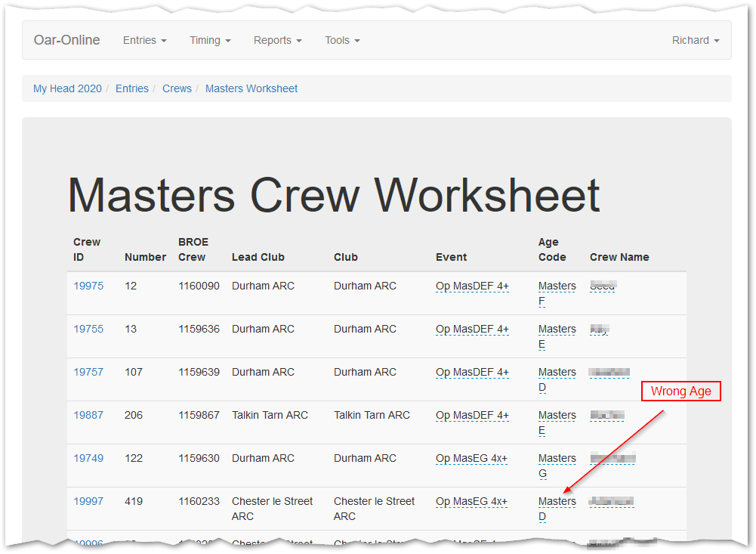Open the Reports dropdown
This screenshot has width=756, height=554.
pyautogui.click(x=277, y=40)
